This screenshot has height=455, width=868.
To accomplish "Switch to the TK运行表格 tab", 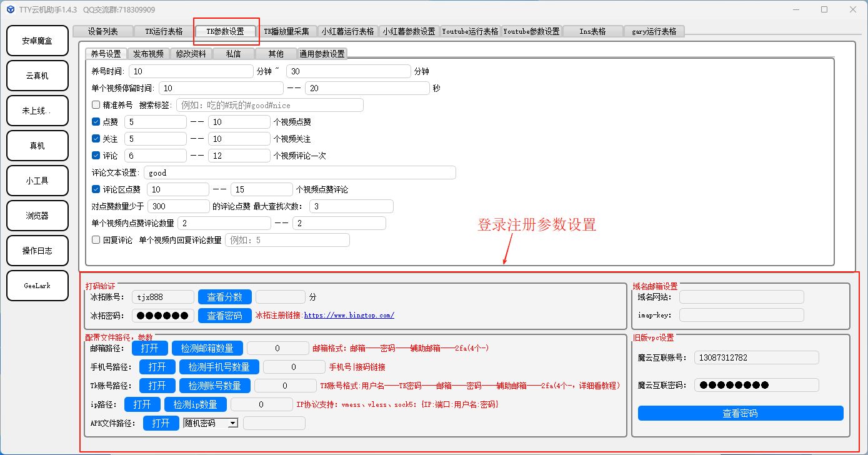I will tap(164, 31).
